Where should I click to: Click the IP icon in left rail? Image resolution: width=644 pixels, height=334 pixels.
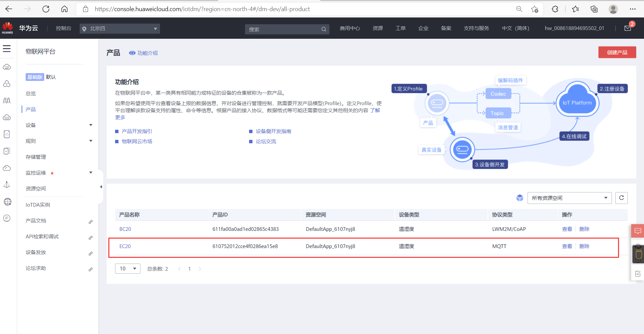(7, 218)
